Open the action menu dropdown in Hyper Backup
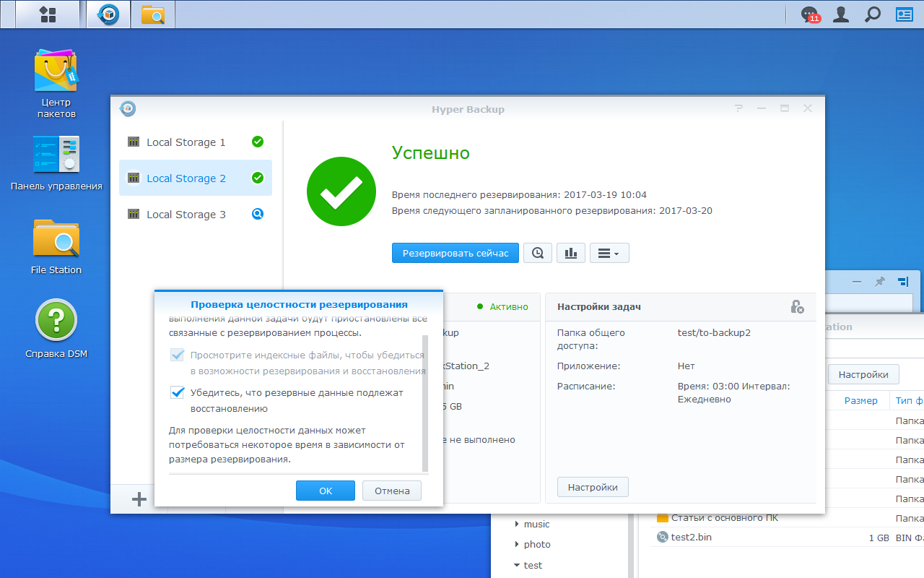This screenshot has height=578, width=924. 609,253
